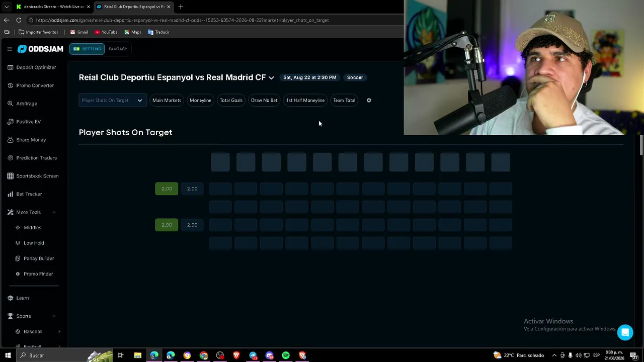Click the page vertical scrollbar thumb
Screen dimensions: 644x362
pyautogui.click(x=641, y=145)
